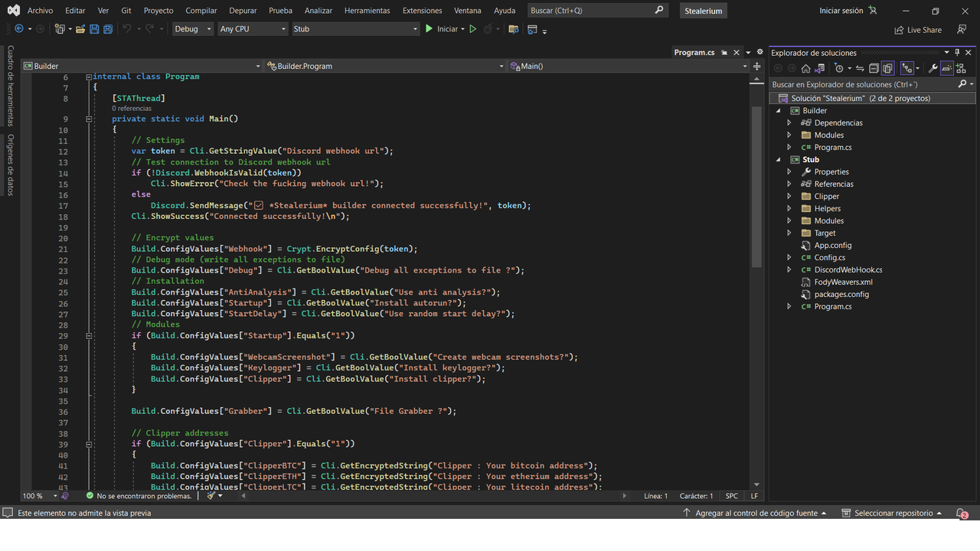Open the Compilar menu
Viewport: 980px width, 551px height.
coord(201,11)
